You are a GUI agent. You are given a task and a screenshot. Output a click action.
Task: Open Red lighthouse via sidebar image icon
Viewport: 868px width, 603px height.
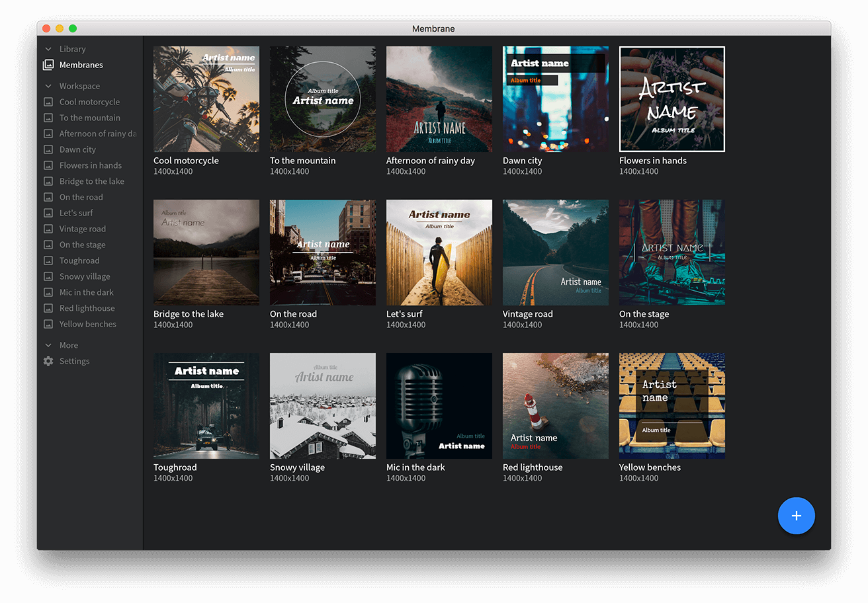(48, 308)
